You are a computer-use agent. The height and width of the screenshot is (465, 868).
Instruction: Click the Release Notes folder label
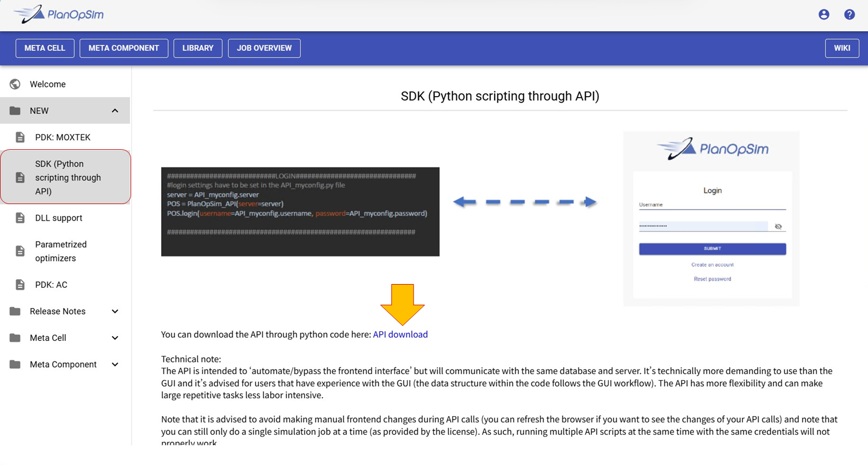click(x=57, y=311)
